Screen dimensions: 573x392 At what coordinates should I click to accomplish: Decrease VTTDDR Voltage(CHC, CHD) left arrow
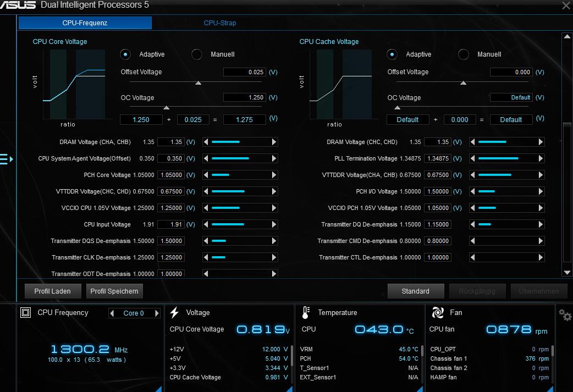206,191
